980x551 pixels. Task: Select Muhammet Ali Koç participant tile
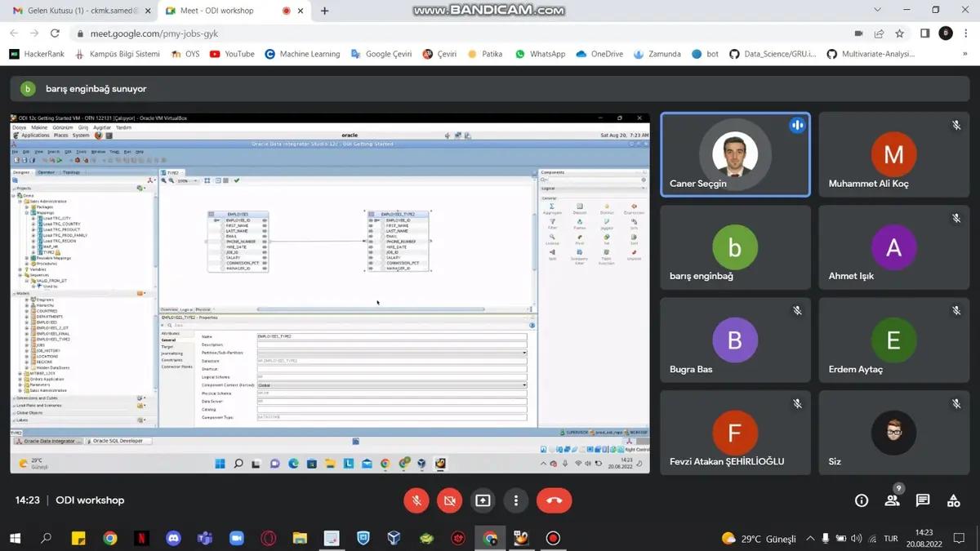pos(893,154)
